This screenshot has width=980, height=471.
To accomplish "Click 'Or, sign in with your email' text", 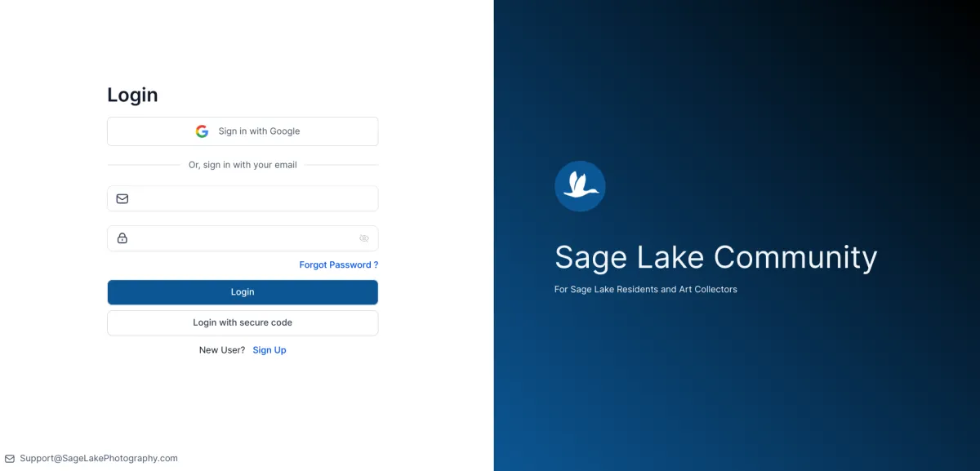I will (243, 165).
